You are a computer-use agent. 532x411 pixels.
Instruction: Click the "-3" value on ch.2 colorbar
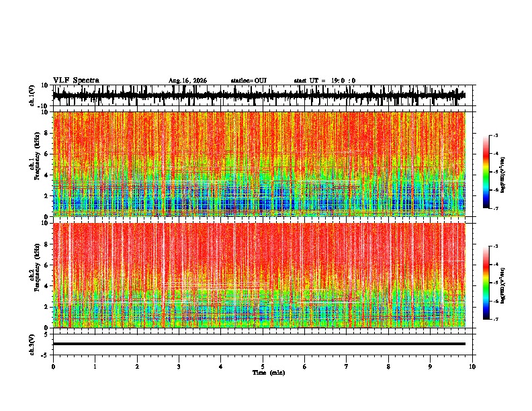click(x=495, y=246)
